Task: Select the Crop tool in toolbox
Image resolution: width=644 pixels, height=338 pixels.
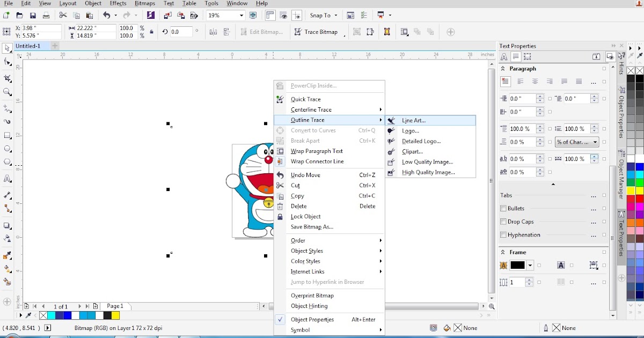Action: click(7, 78)
